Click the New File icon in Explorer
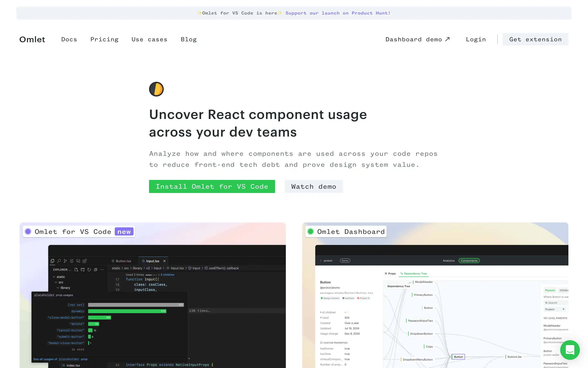The width and height of the screenshot is (588, 368). [76, 269]
